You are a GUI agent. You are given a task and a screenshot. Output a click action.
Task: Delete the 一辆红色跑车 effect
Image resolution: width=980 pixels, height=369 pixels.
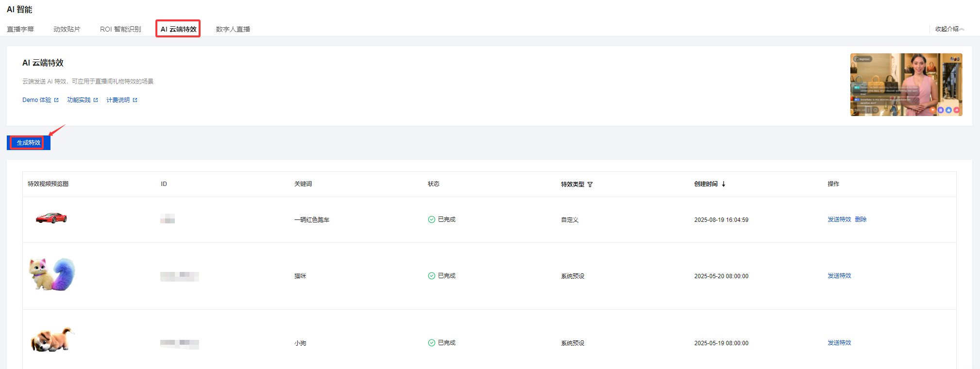[x=861, y=219]
